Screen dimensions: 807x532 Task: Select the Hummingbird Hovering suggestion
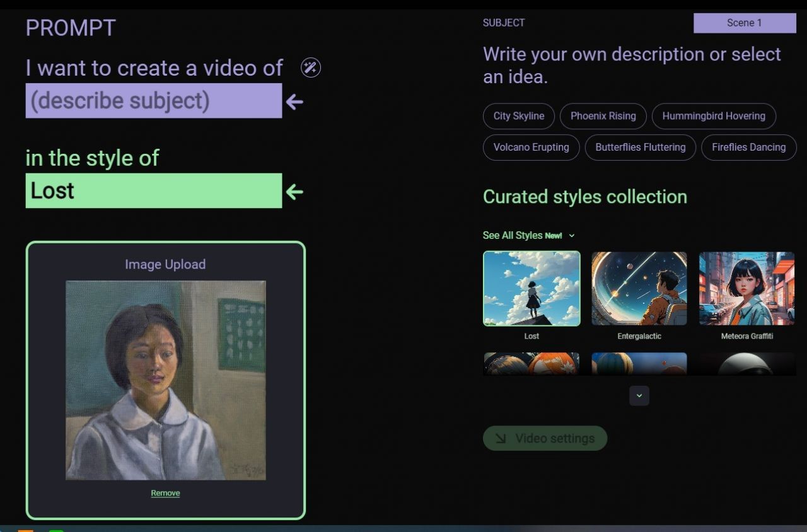click(713, 116)
